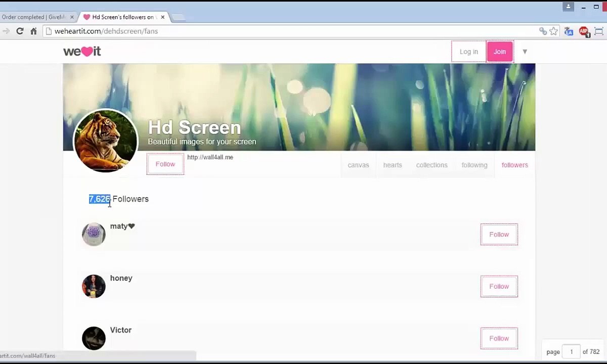
Task: Open maty's avatar thumbnail
Action: (x=94, y=234)
